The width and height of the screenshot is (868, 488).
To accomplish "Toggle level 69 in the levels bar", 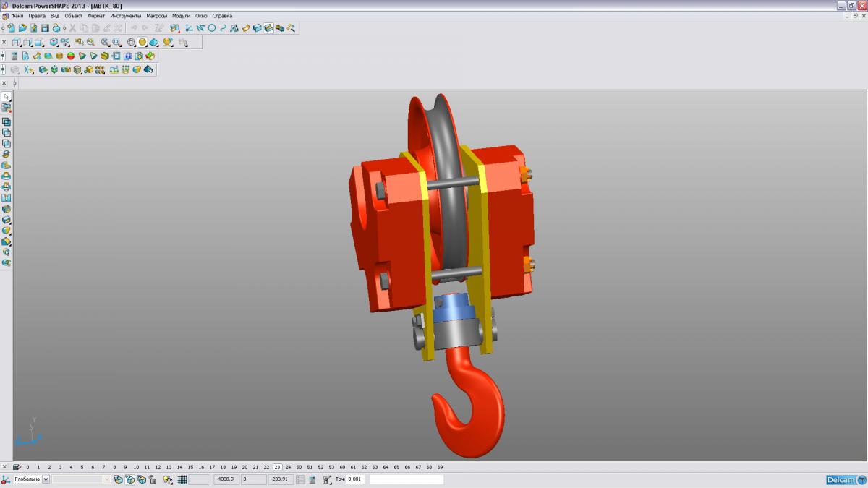I will click(x=440, y=467).
